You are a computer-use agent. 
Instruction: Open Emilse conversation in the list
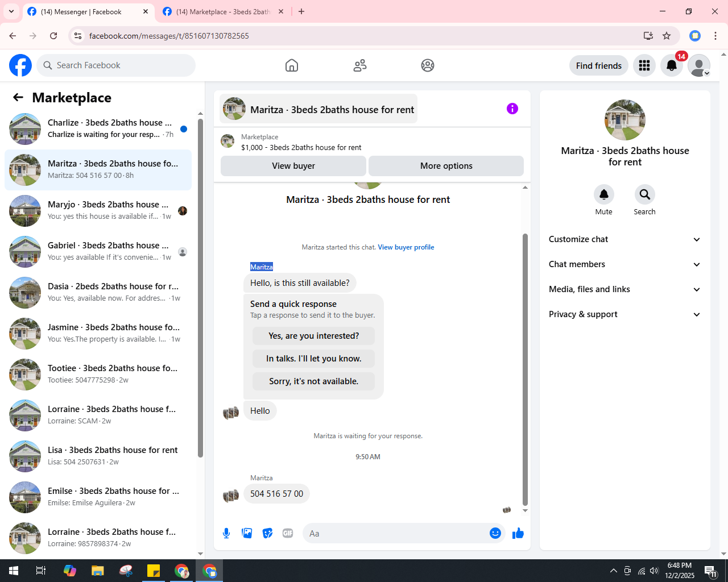point(98,497)
